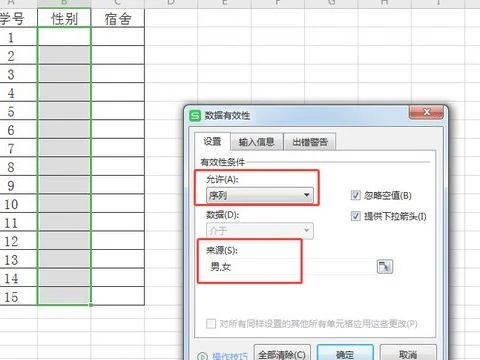Select the cell containing 1 in 学号 column
The width and height of the screenshot is (480, 360).
[18, 37]
